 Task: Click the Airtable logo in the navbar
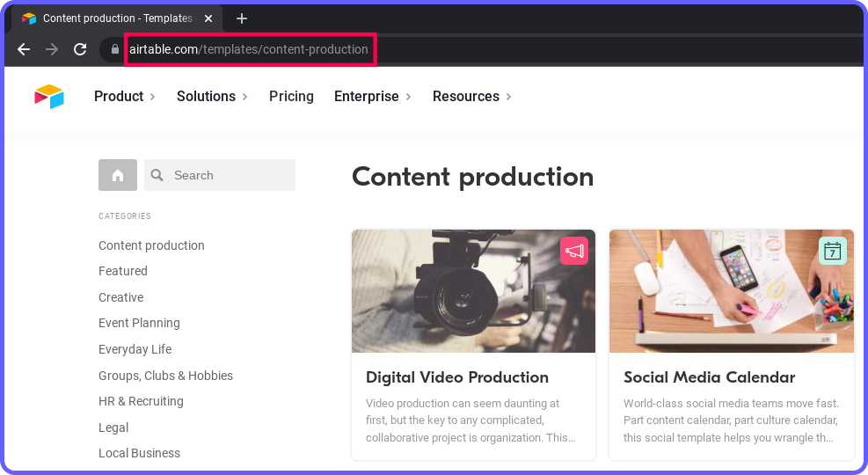(x=49, y=97)
